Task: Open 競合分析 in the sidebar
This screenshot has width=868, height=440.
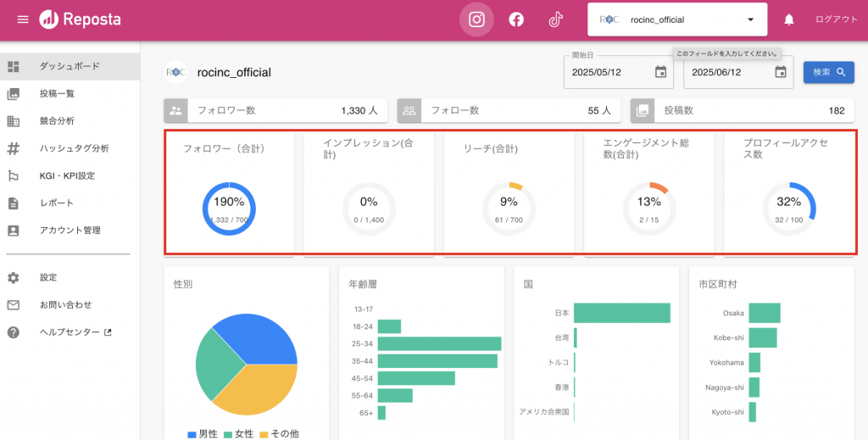Action: coord(70,121)
